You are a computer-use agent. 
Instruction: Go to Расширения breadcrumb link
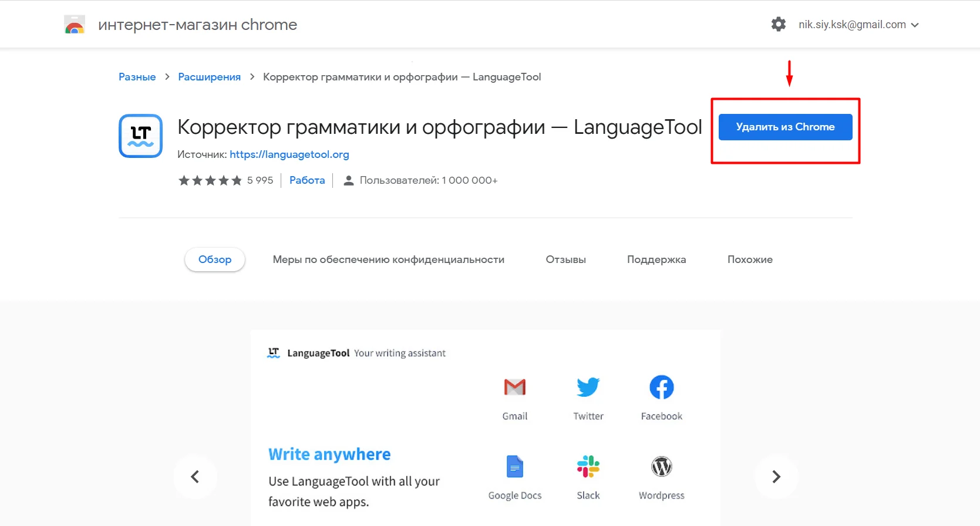[210, 77]
